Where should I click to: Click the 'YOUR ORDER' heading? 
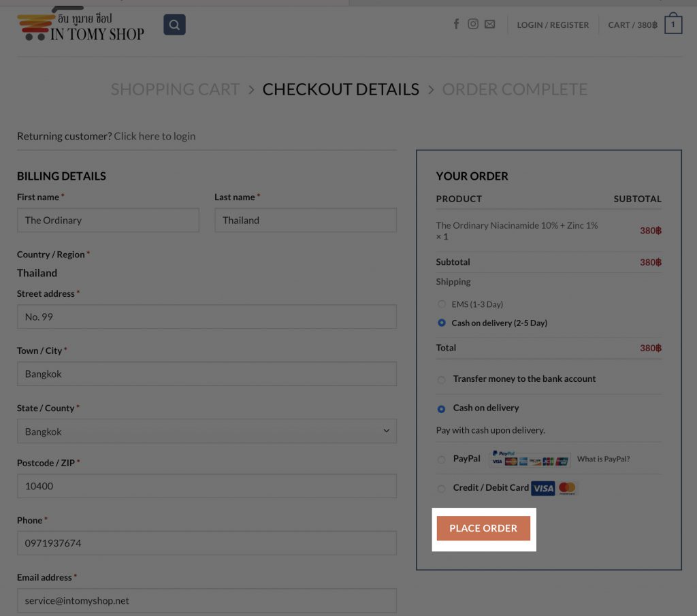click(x=472, y=176)
